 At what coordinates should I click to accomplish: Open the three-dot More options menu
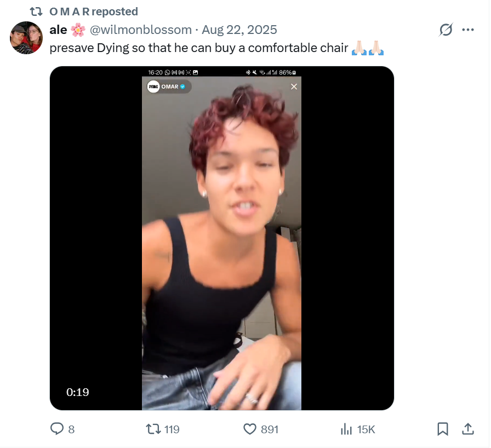[468, 30]
